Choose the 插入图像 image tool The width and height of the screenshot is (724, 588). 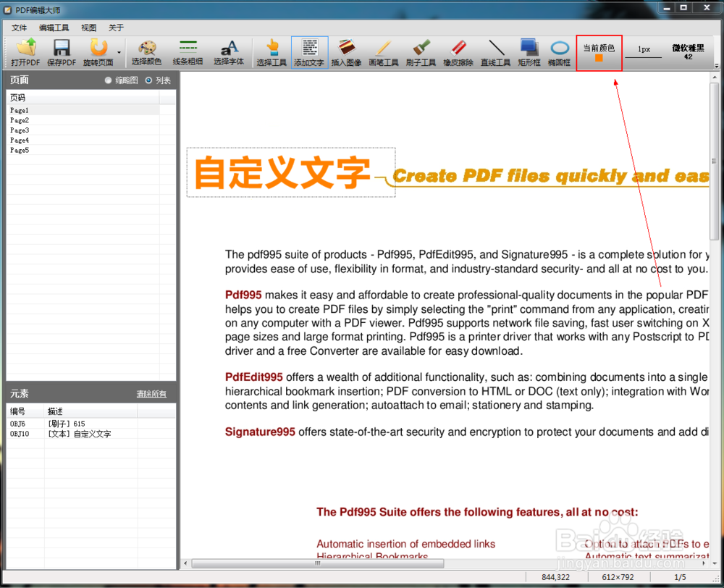[346, 53]
